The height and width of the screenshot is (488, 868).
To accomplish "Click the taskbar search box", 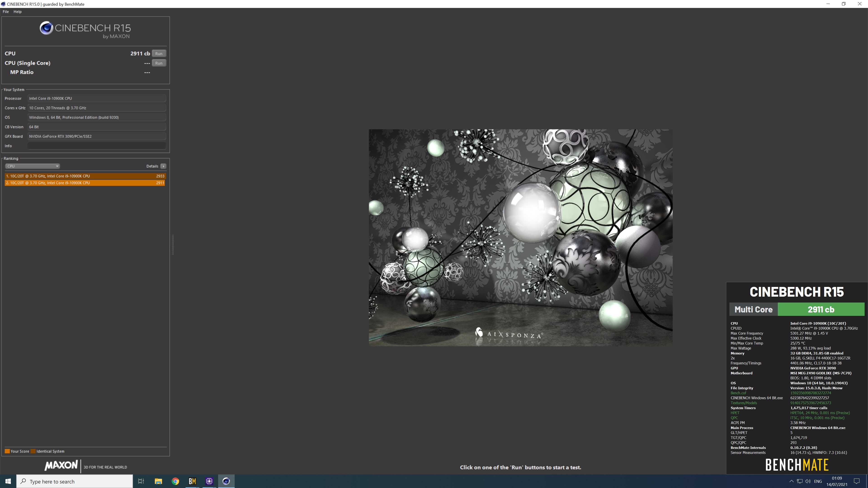I will [x=74, y=481].
